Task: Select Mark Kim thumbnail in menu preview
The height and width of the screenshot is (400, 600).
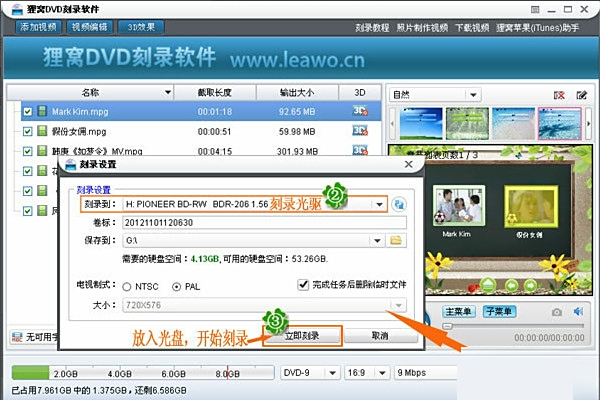Action: 459,206
